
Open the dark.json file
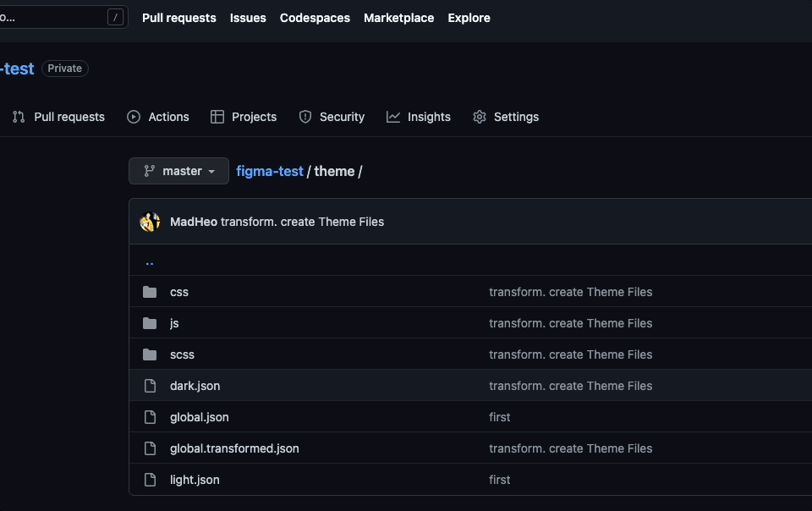(195, 386)
